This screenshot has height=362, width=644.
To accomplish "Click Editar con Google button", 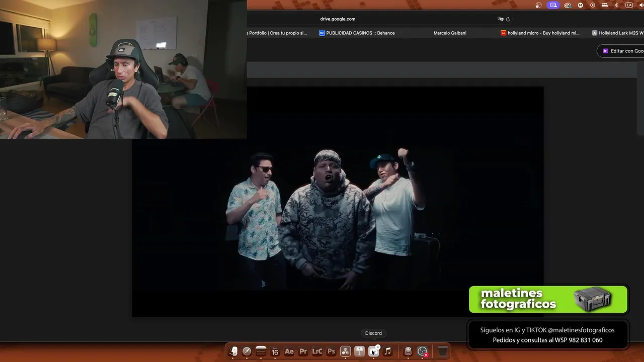I will click(621, 51).
